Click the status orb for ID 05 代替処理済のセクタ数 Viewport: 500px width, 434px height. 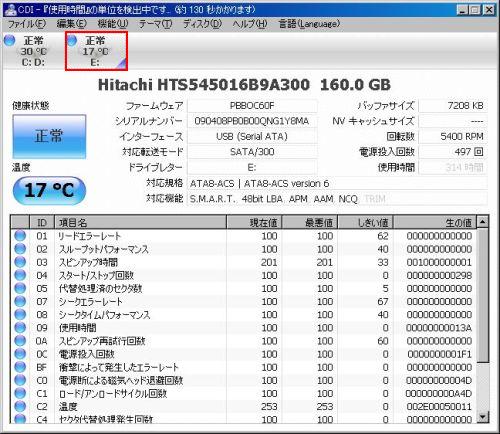[x=20, y=288]
